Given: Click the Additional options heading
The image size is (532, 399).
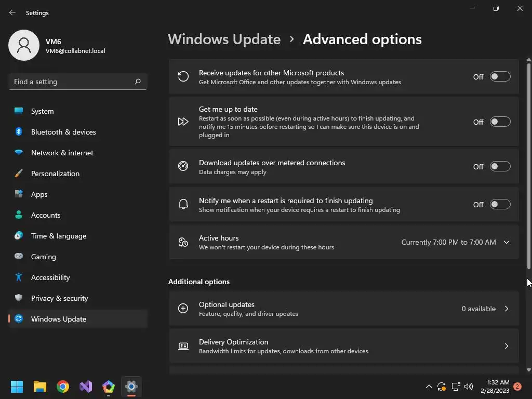Looking at the screenshot, I should [199, 282].
